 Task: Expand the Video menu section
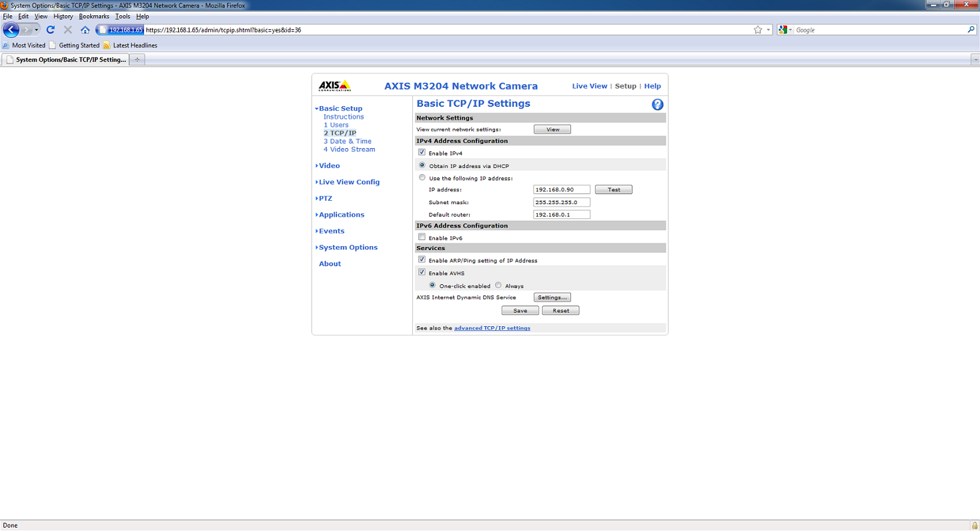tap(328, 165)
